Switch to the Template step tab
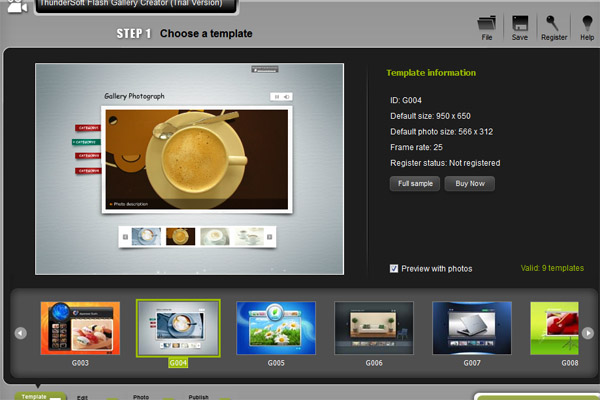Image resolution: width=600 pixels, height=400 pixels. pos(40,396)
